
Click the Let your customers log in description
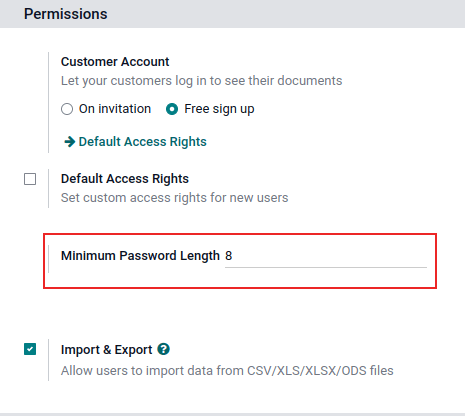(201, 81)
